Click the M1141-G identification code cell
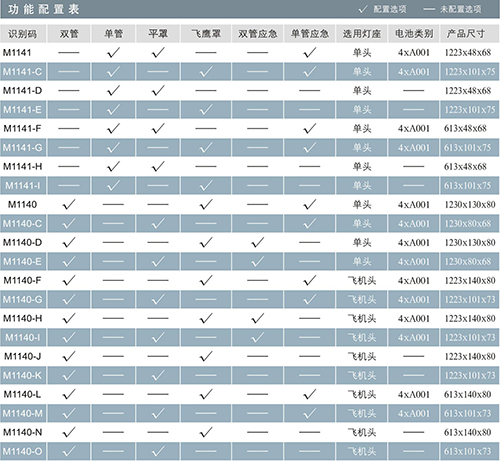Image resolution: width=500 pixels, height=462 pixels. 23,147
